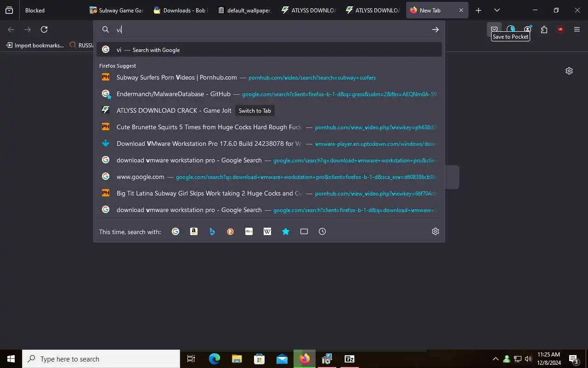The image size is (588, 368).
Task: Open a new tab with the plus button
Action: coord(478,10)
